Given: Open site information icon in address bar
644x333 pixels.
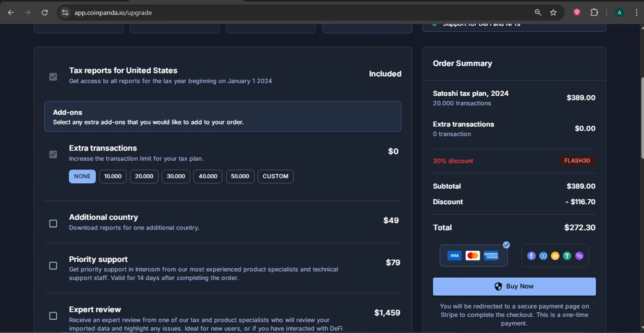Looking at the screenshot, I should pos(65,12).
